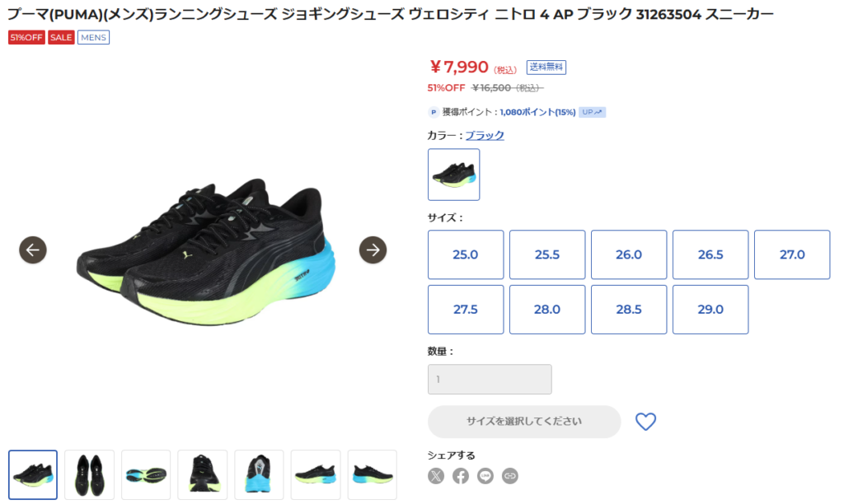The height and width of the screenshot is (504, 844).
Task: View the shoe sole thumbnail
Action: coord(146,475)
